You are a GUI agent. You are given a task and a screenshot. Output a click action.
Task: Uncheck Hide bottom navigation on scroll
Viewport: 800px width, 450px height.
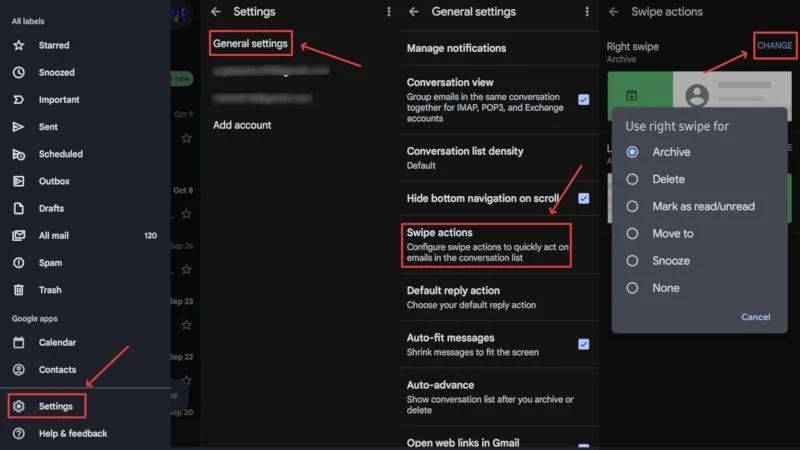click(x=583, y=198)
